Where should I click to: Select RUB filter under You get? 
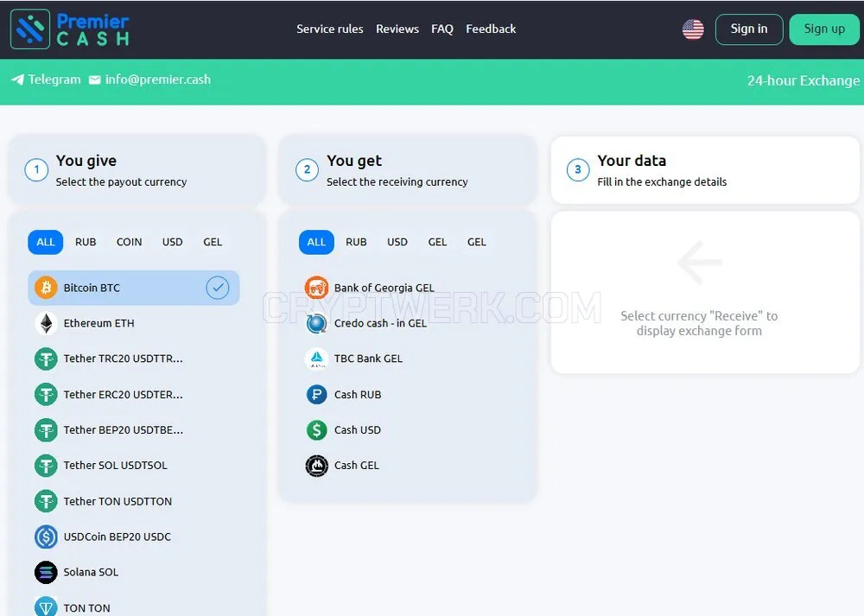click(x=356, y=242)
